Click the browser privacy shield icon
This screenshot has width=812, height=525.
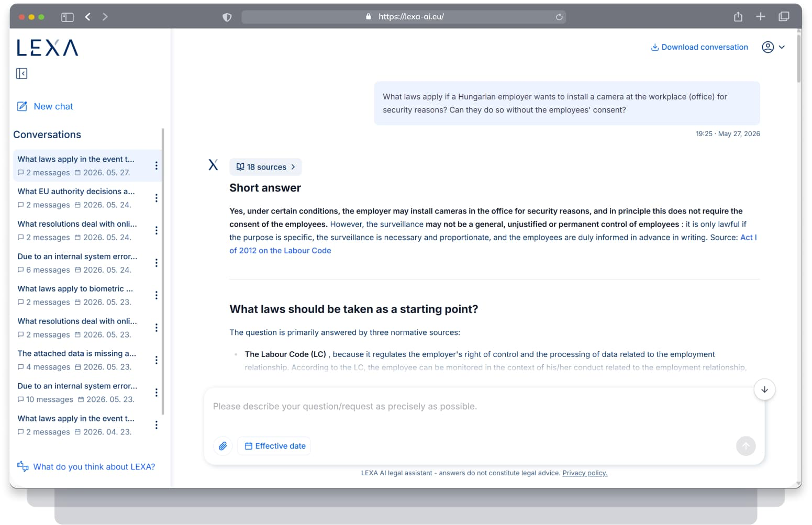point(227,17)
